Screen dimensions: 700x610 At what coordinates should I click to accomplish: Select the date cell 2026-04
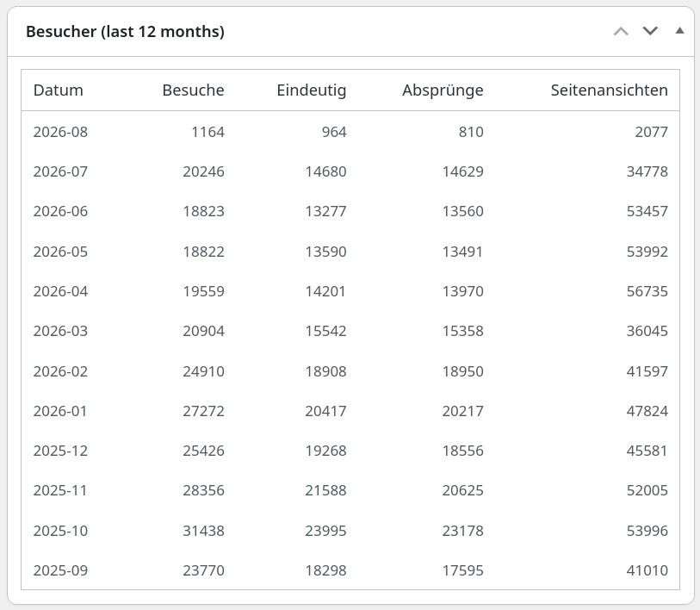click(61, 291)
